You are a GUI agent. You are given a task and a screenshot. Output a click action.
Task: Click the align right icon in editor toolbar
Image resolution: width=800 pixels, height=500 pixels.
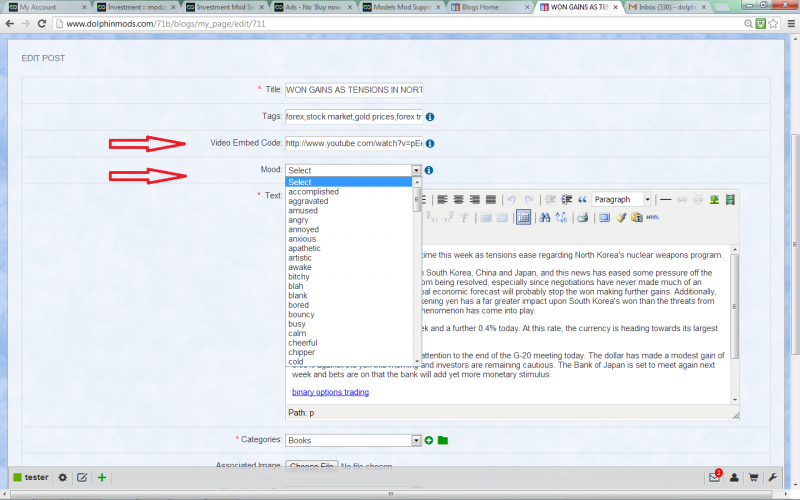pos(474,199)
